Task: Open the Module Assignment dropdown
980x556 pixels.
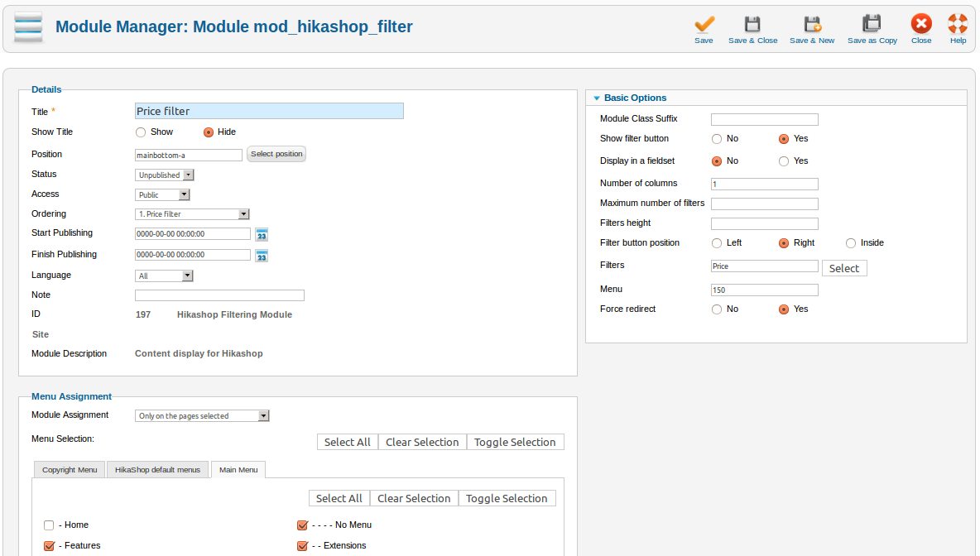Action: (202, 416)
